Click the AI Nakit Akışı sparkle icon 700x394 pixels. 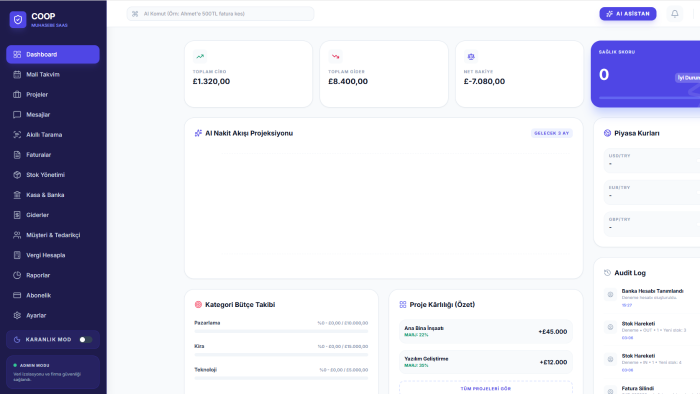198,133
